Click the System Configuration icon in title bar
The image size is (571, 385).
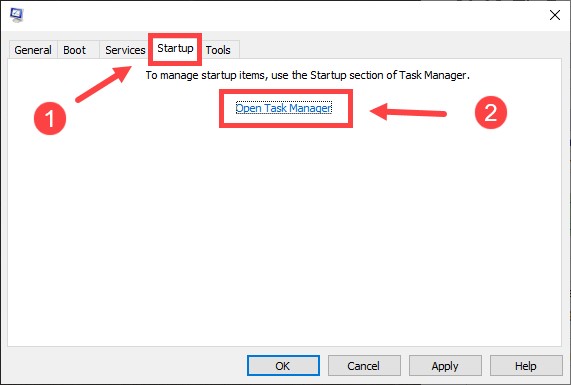click(x=17, y=15)
